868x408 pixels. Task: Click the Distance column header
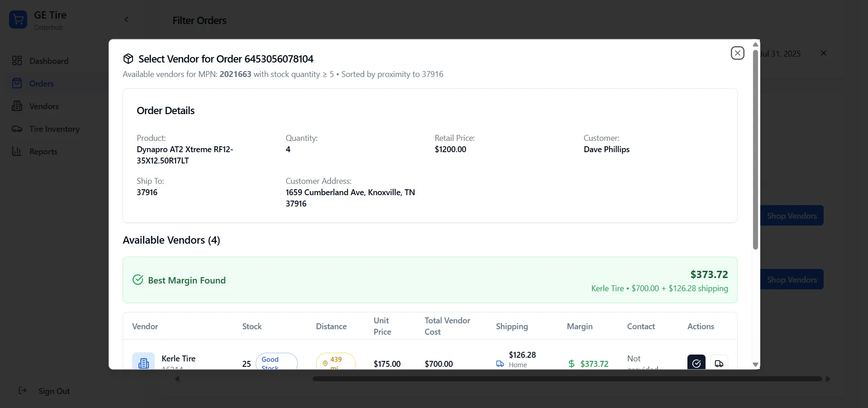[331, 326]
